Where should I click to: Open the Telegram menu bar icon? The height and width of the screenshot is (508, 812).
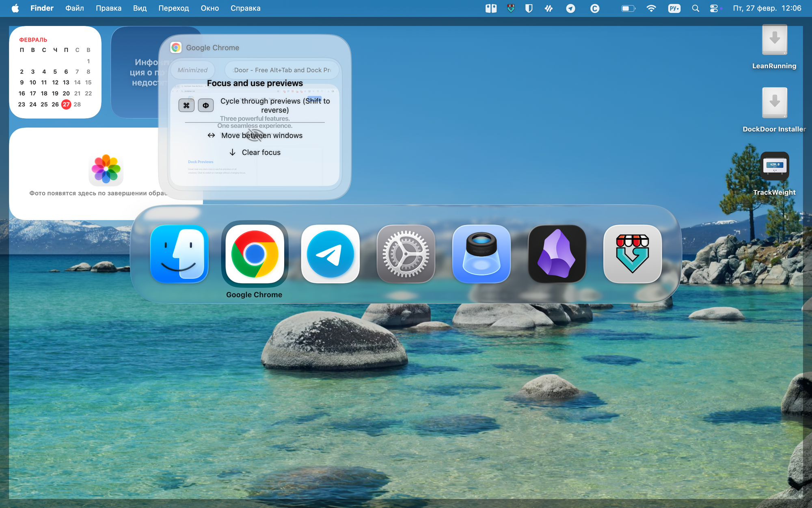[570, 9]
